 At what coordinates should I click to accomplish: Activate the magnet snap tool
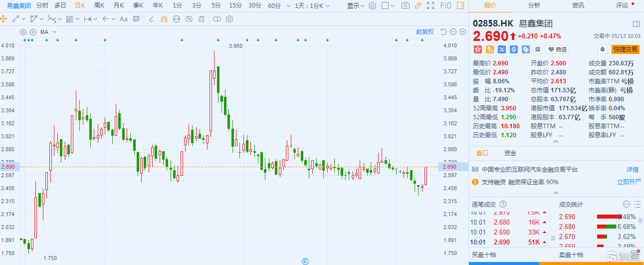coord(164,19)
